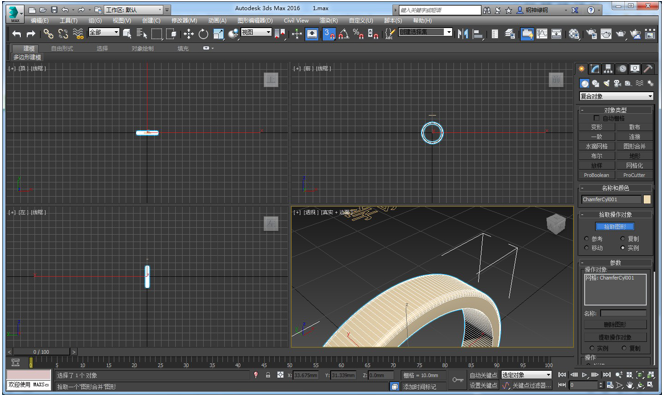This screenshot has width=664, height=397.
Task: Open Render Setup dialog icon
Action: [591, 34]
